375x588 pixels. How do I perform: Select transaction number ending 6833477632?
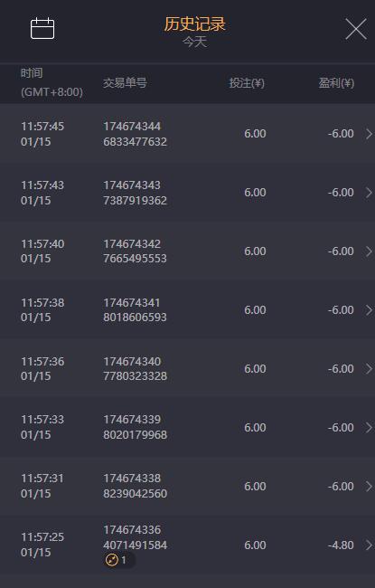pyautogui.click(x=135, y=134)
